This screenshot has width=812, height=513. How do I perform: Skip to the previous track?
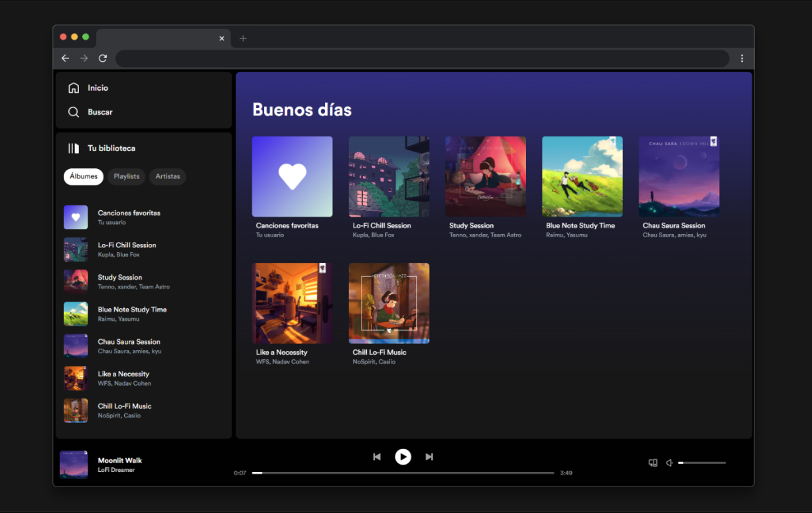pyautogui.click(x=377, y=457)
